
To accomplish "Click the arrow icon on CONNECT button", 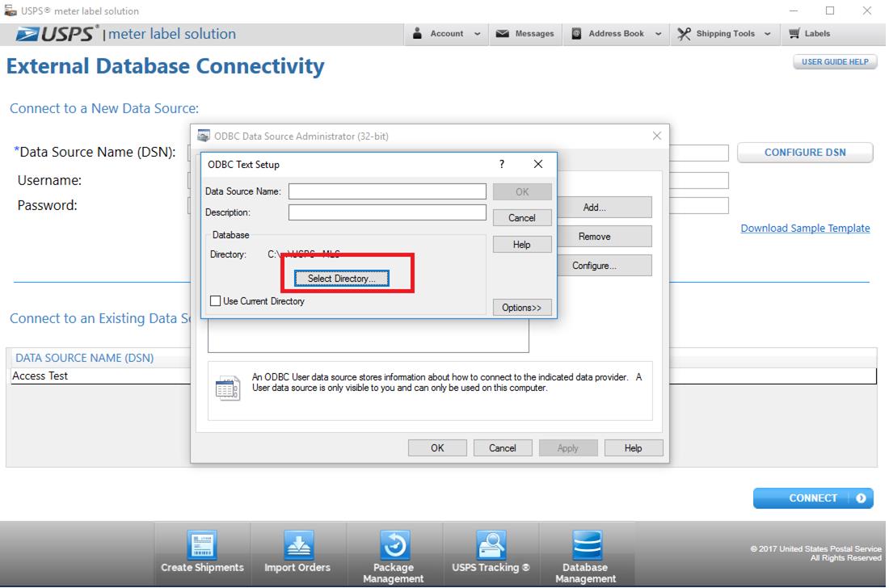I will click(x=861, y=498).
